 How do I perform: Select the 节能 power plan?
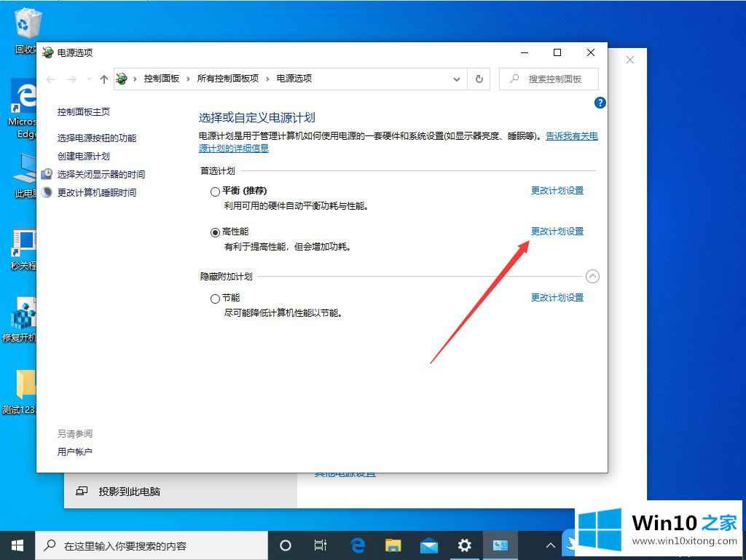pos(215,299)
